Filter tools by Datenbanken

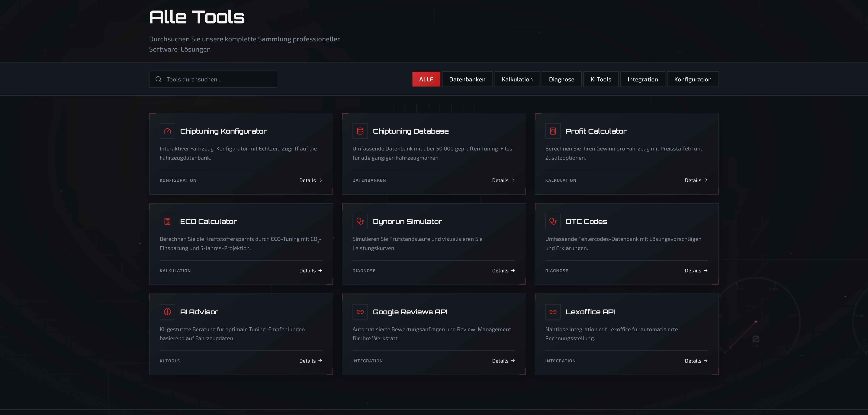click(467, 79)
